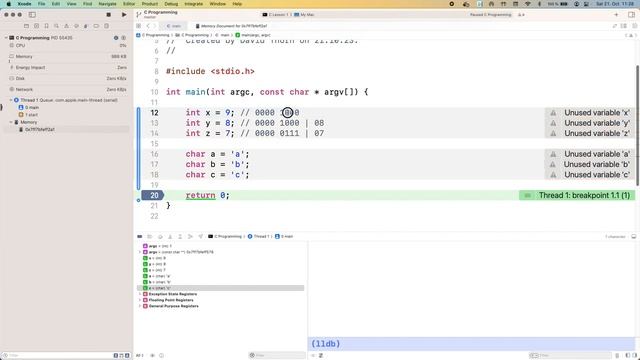Click Simulate Location arrow icon
The image size is (640, 360).
(x=200, y=236)
